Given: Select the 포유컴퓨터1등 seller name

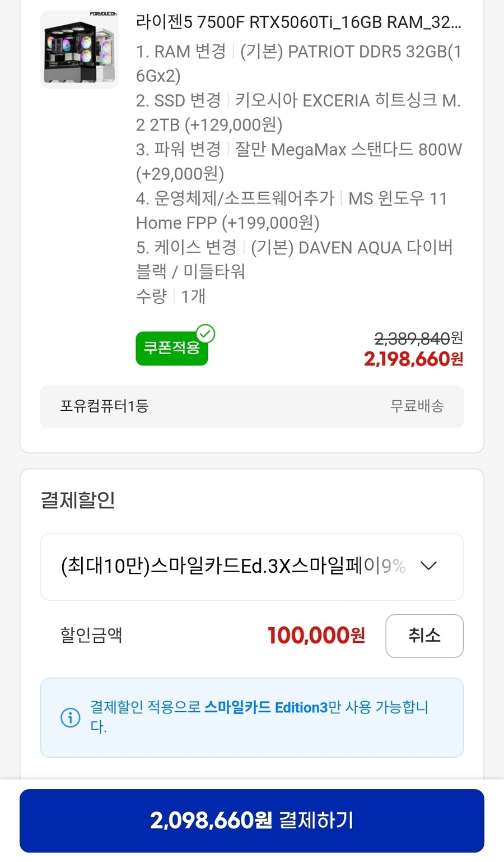Looking at the screenshot, I should pos(104,406).
